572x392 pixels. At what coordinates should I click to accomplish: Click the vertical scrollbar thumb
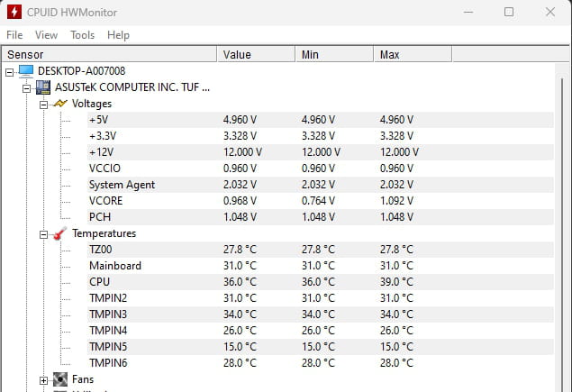[562, 233]
